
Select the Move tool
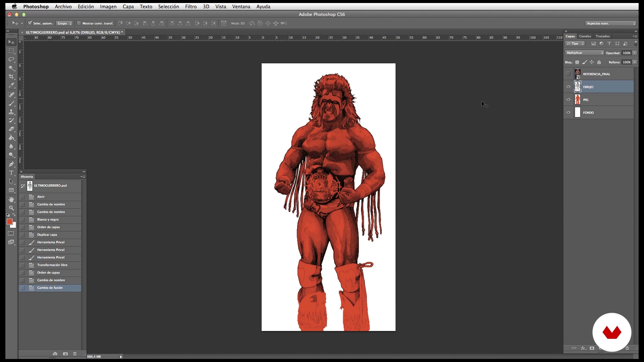point(11,42)
